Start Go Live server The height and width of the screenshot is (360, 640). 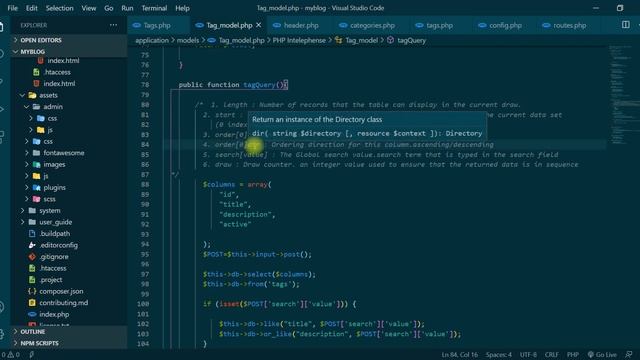[x=602, y=355]
